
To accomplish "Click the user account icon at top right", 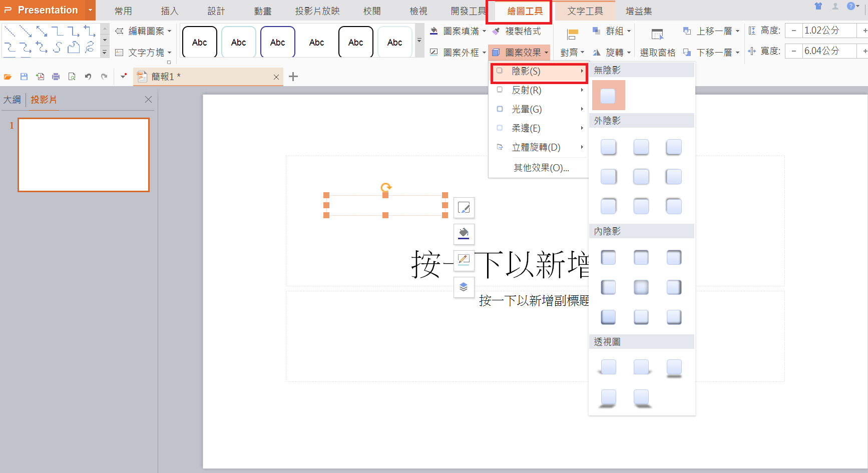I will click(835, 6).
